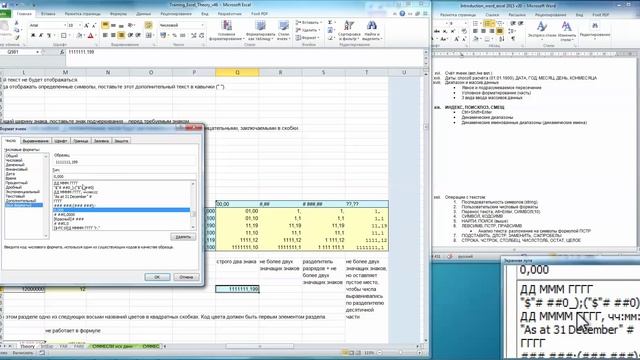Click the format type list scrollbar

193,205
